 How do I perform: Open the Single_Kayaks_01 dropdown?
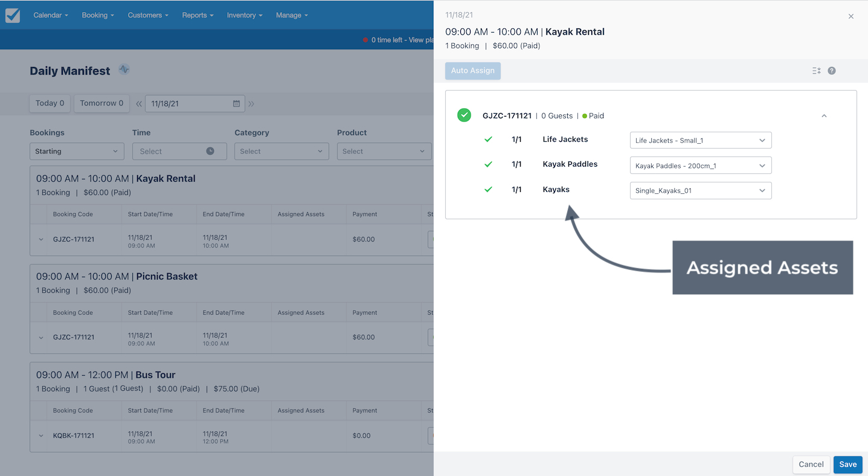click(701, 190)
